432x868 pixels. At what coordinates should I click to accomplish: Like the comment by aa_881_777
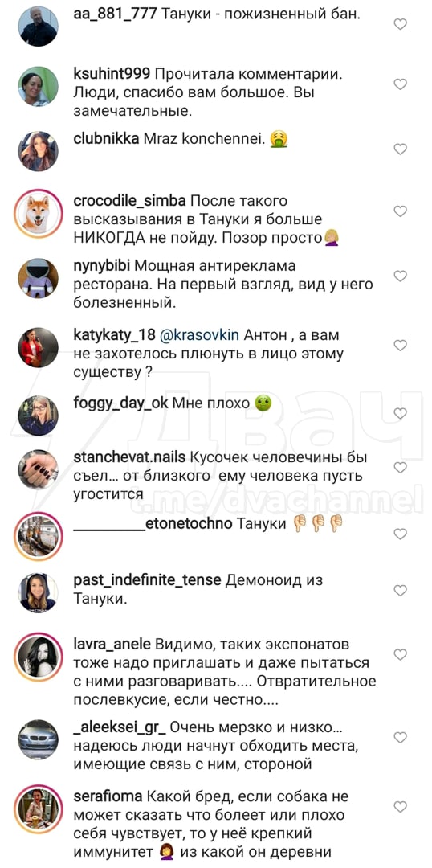[400, 24]
